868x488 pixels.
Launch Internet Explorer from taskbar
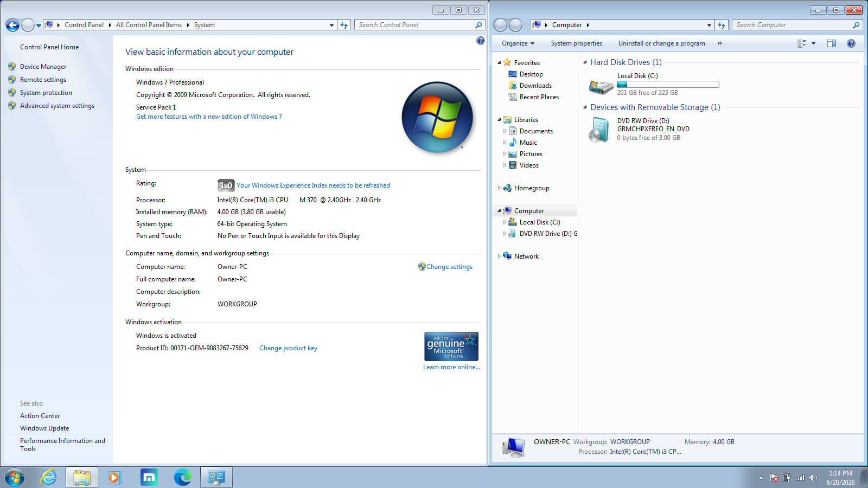[x=49, y=477]
